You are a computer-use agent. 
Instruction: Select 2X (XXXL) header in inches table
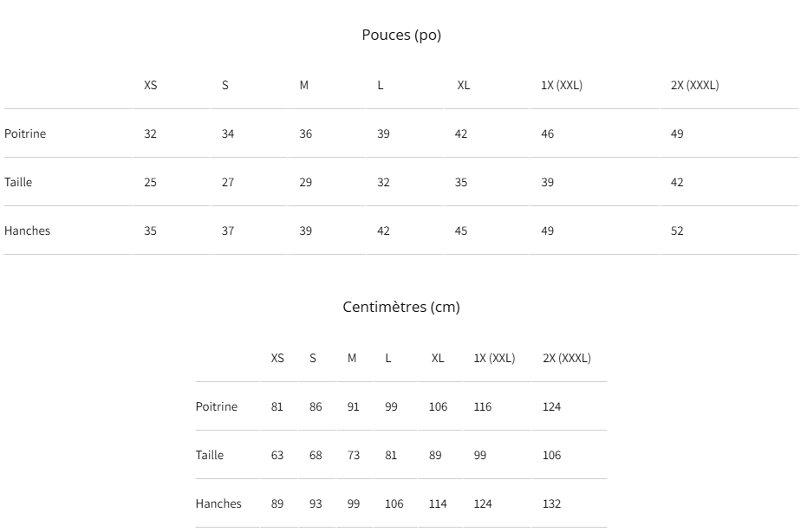pyautogui.click(x=695, y=86)
